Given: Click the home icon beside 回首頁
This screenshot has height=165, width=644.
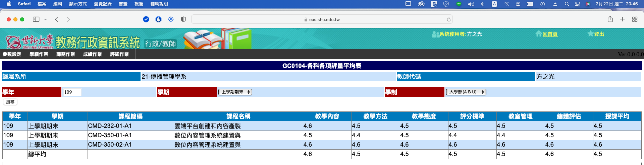Looking at the screenshot, I should click(539, 34).
